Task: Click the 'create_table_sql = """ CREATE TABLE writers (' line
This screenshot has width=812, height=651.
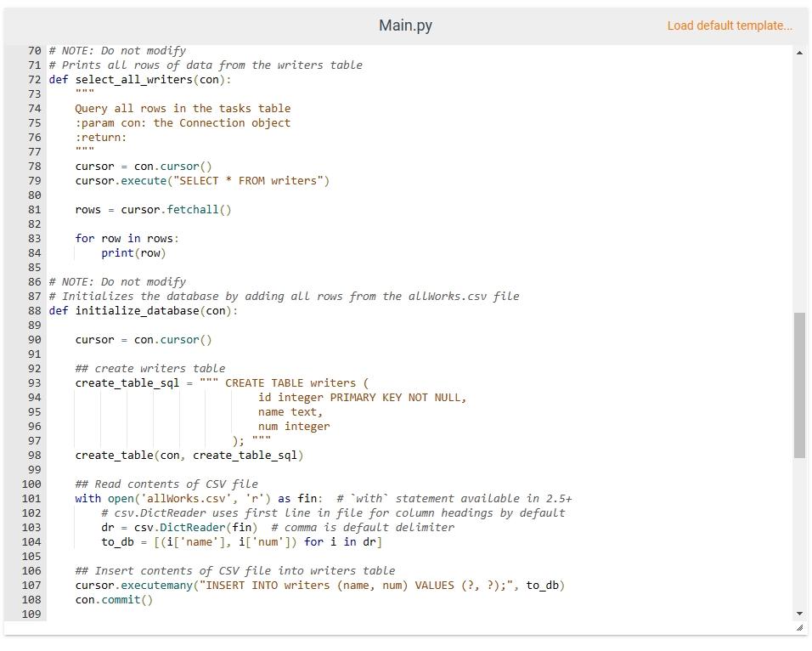Action: (x=222, y=383)
